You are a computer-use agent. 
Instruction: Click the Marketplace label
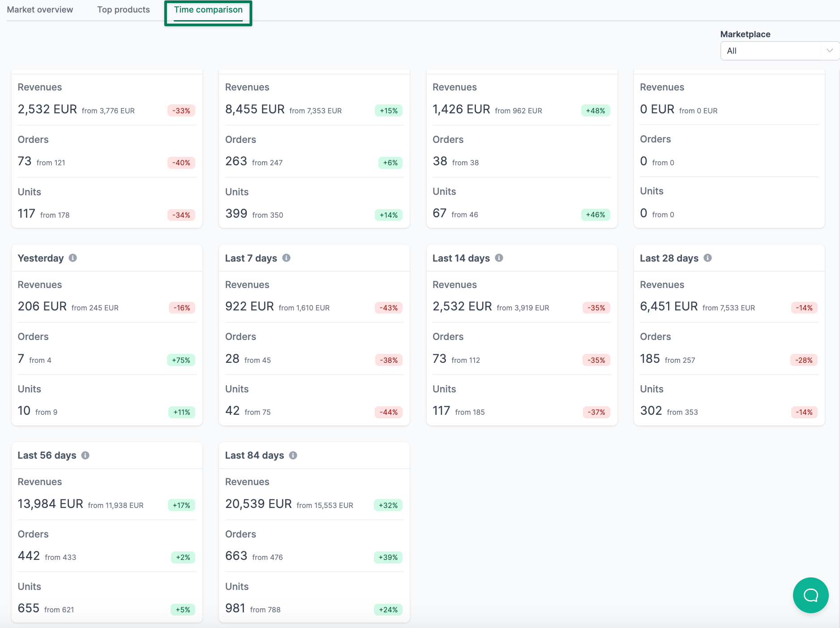745,34
